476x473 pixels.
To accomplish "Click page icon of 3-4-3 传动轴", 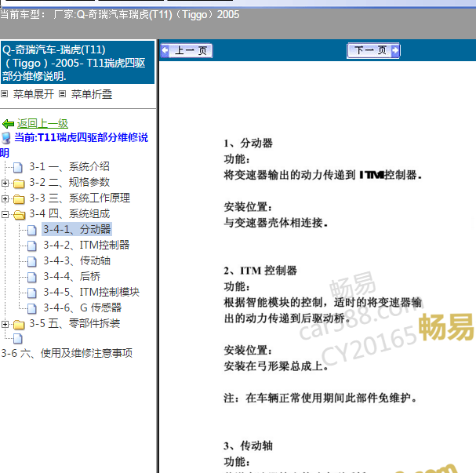I will click(32, 262).
